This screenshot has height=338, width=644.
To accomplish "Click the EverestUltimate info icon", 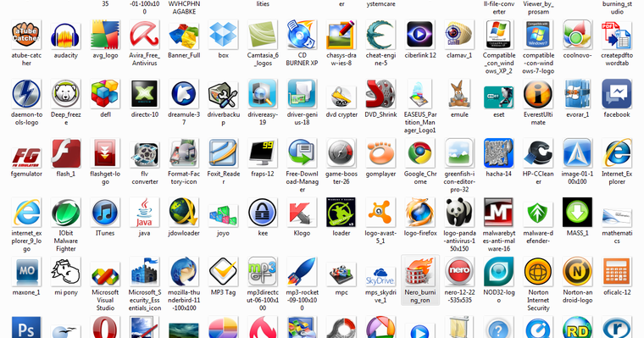I will (x=538, y=94).
